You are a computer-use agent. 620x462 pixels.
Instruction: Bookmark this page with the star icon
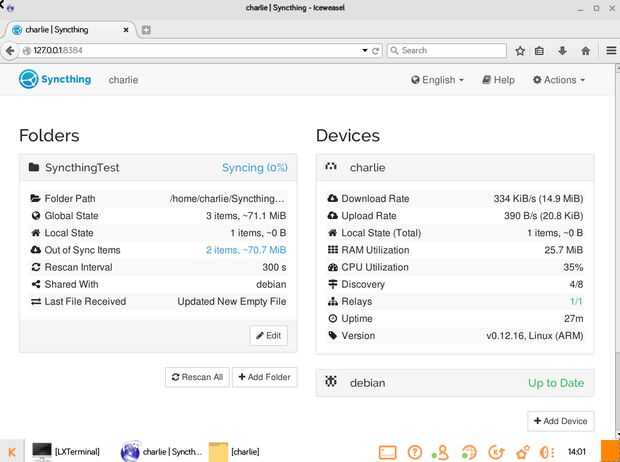tap(520, 51)
